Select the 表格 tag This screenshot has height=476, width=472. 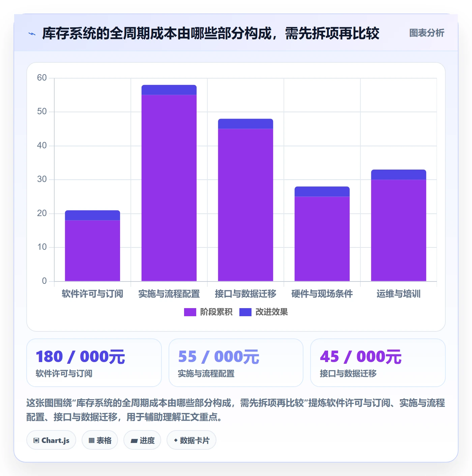(100, 440)
